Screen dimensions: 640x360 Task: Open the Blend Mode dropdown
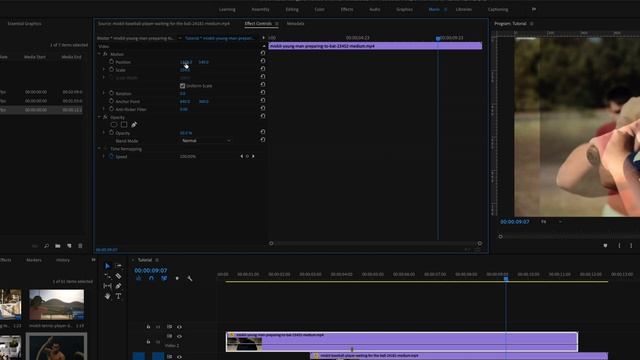(206, 140)
